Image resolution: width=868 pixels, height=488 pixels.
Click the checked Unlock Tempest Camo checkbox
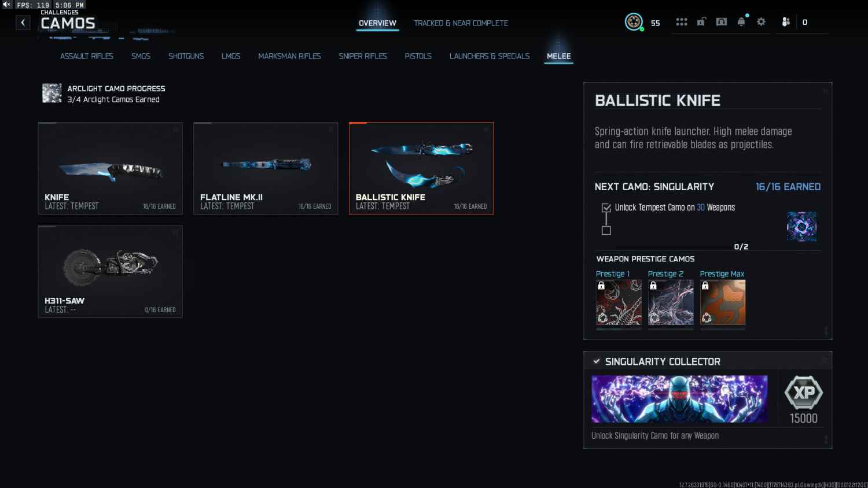[x=606, y=208]
